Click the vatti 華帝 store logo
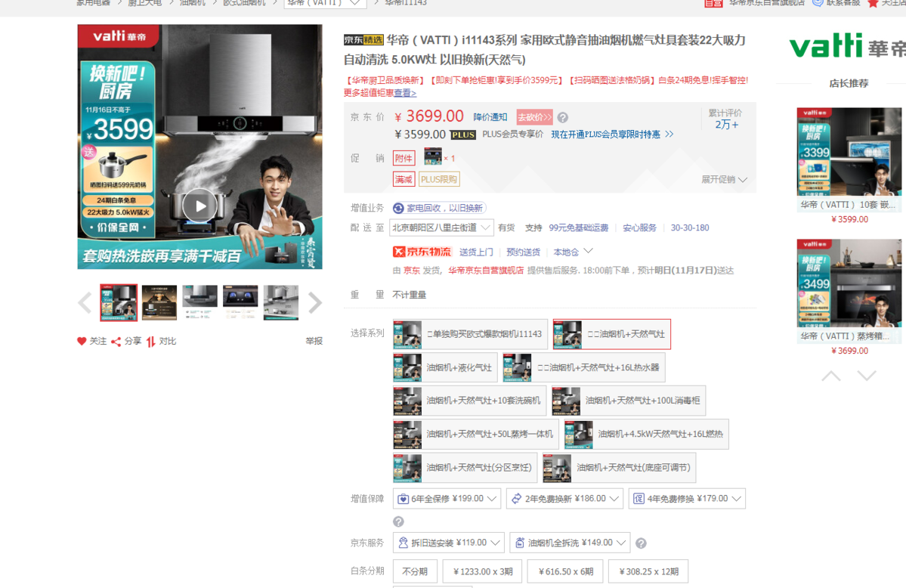Screen dimensions: 906x588 848,46
